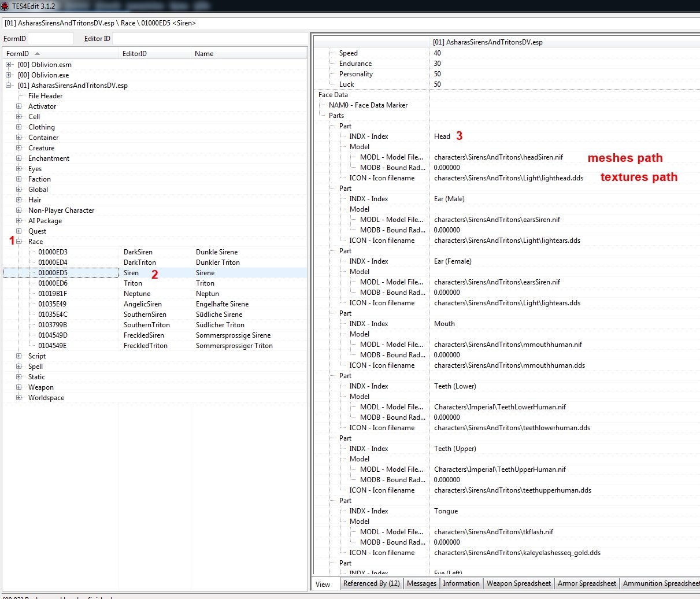Select race record 01000ED6 Triton
This screenshot has height=599, width=700.
click(155, 283)
